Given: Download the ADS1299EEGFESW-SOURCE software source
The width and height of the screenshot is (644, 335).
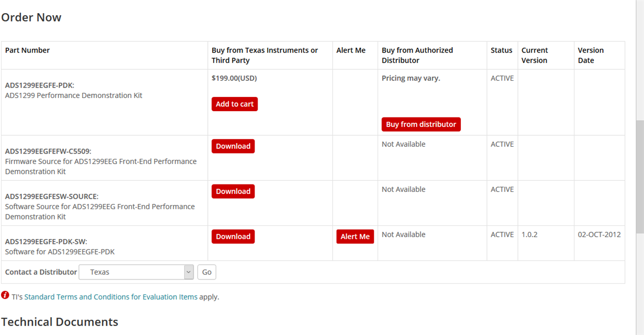Looking at the screenshot, I should pos(233,191).
